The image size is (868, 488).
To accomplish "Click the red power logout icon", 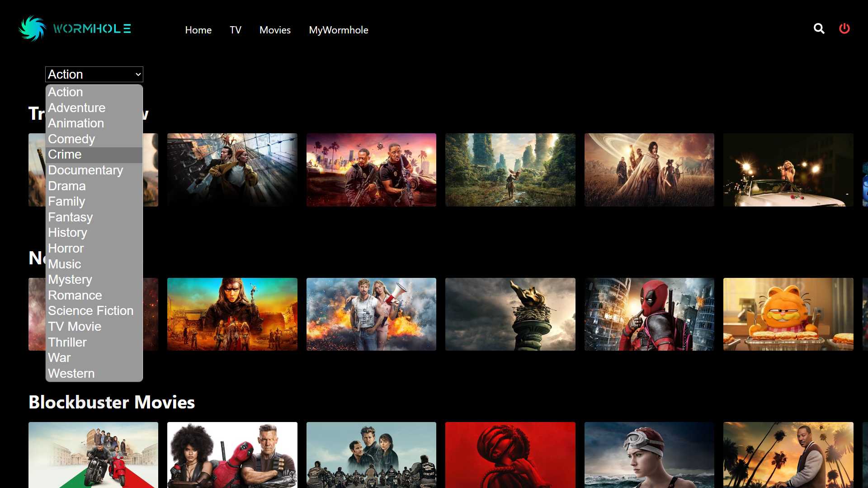I will 844,29.
